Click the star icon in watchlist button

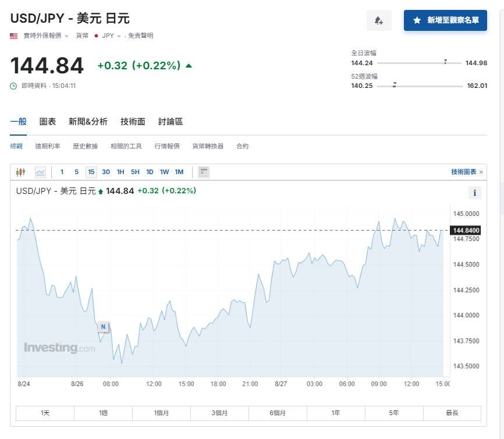417,20
